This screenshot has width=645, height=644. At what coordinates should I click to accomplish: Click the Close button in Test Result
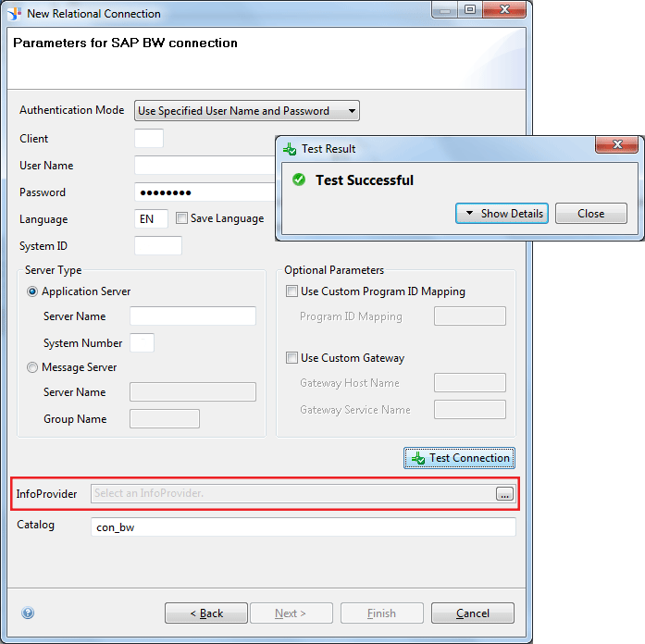point(591,214)
